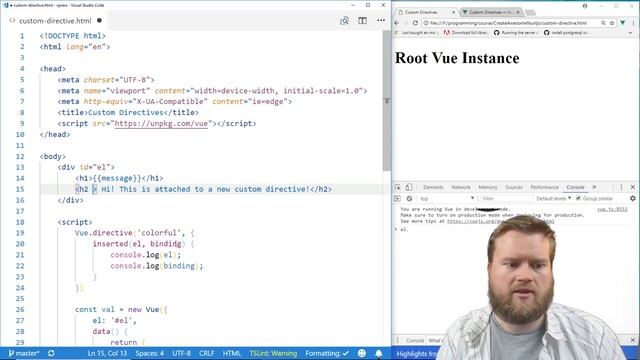The image size is (640, 360).
Task: Click the smiley feedback icon
Action: [362, 353]
